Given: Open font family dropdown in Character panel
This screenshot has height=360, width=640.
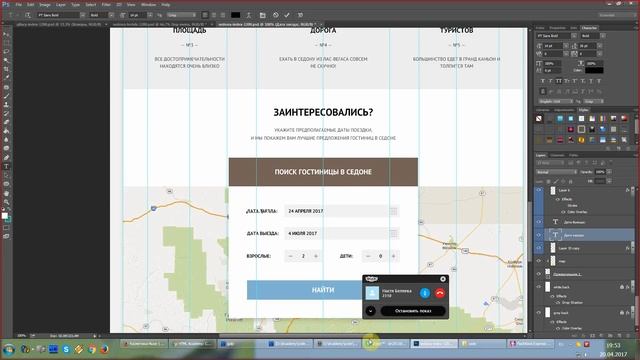Looking at the screenshot, I should click(x=573, y=36).
